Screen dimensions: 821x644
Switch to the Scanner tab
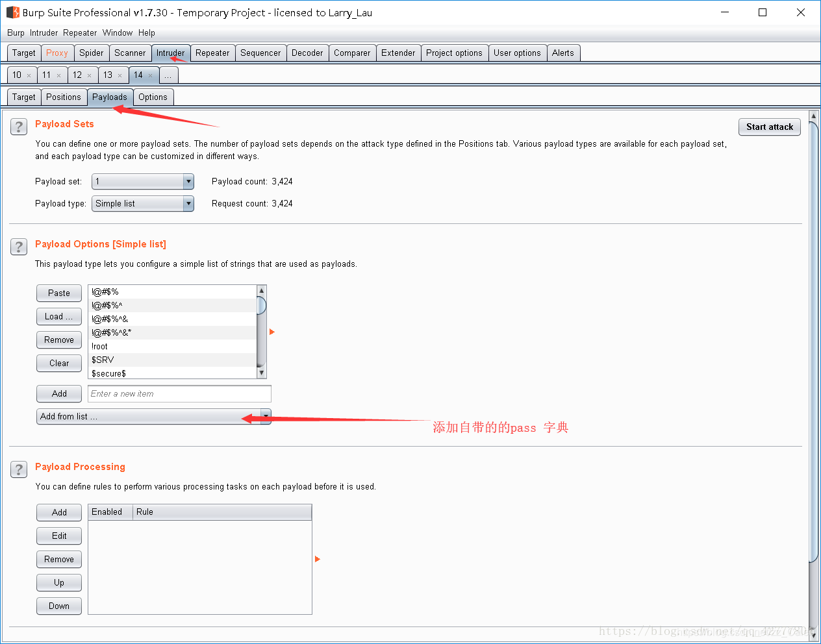coord(130,53)
